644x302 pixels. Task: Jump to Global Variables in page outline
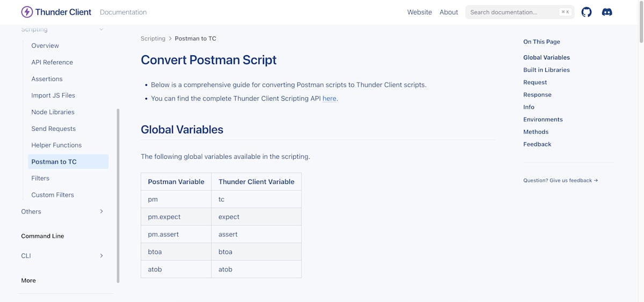pyautogui.click(x=546, y=57)
